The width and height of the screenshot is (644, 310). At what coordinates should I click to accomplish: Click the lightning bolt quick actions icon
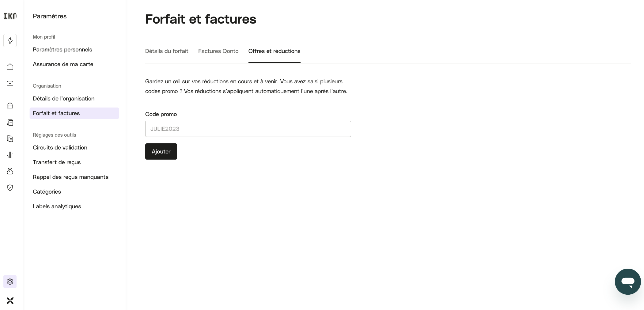[10, 41]
